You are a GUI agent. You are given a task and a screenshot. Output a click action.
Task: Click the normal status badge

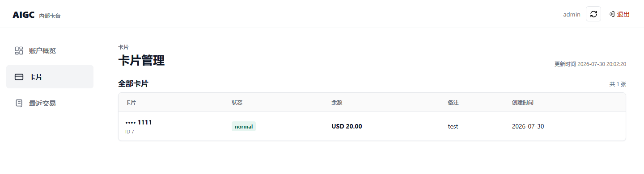(x=244, y=126)
